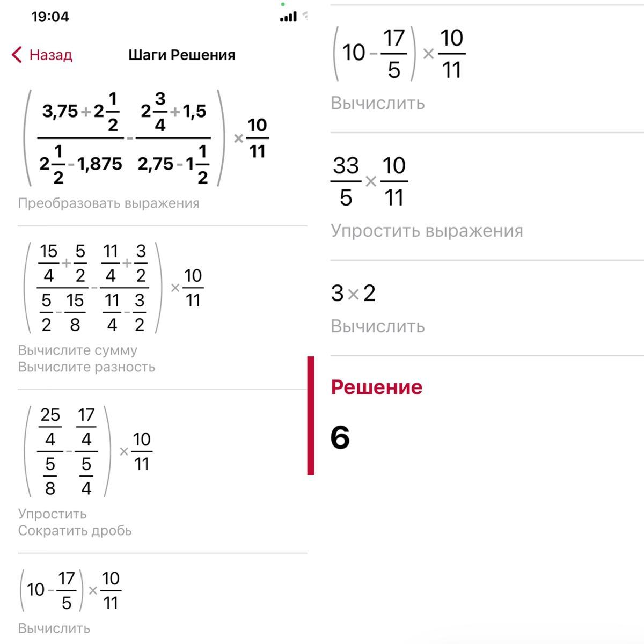Tap the red back chevron icon

point(17,55)
